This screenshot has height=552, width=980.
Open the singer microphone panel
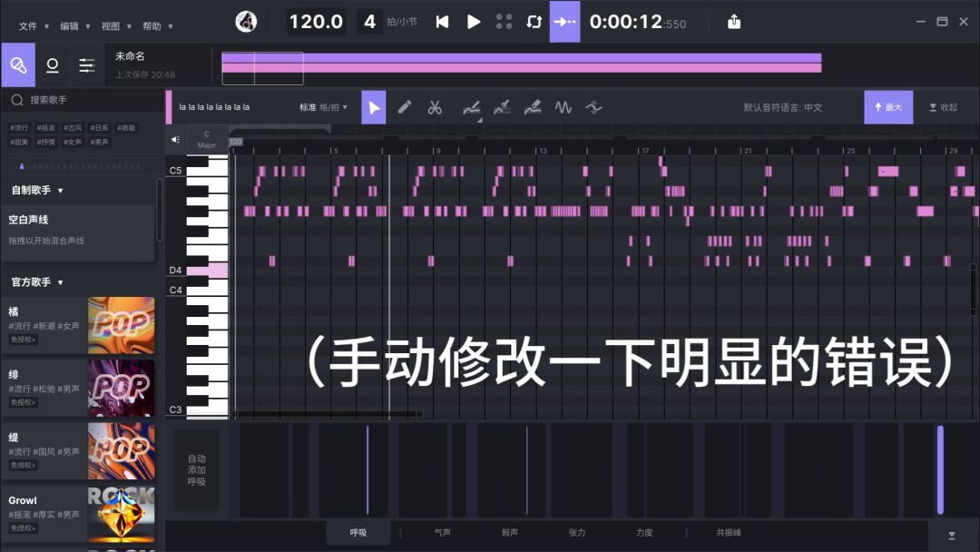click(17, 65)
